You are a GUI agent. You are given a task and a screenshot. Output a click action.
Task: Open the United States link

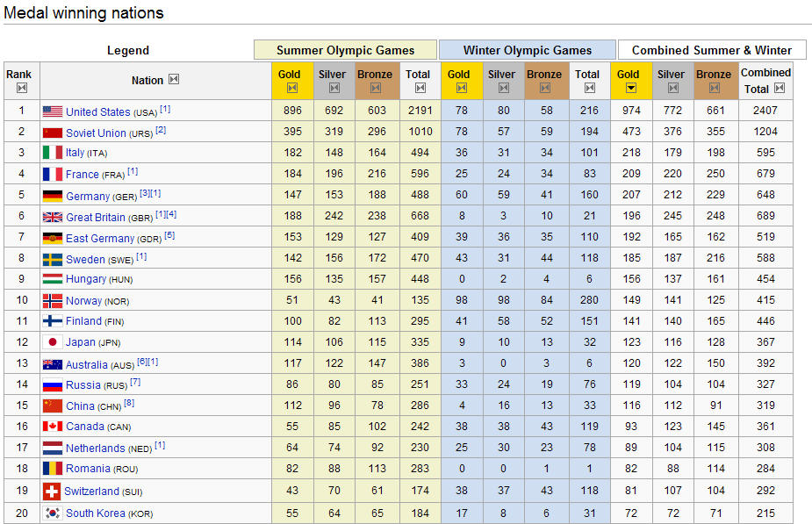click(x=97, y=111)
